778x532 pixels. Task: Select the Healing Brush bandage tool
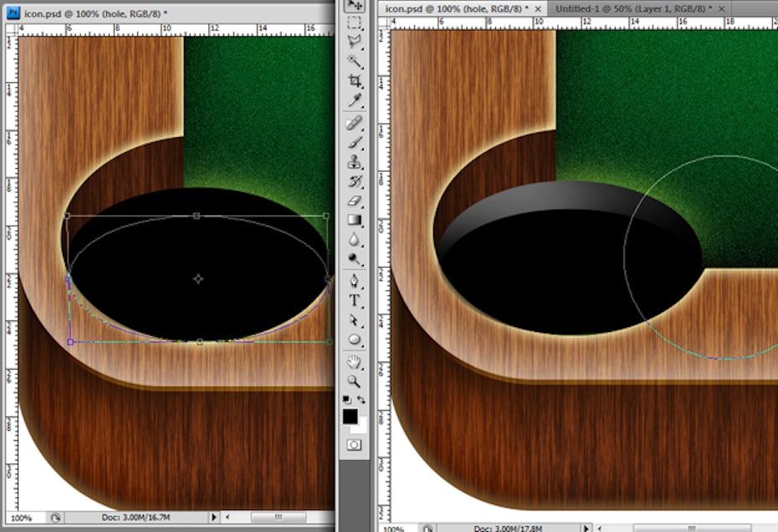click(355, 124)
